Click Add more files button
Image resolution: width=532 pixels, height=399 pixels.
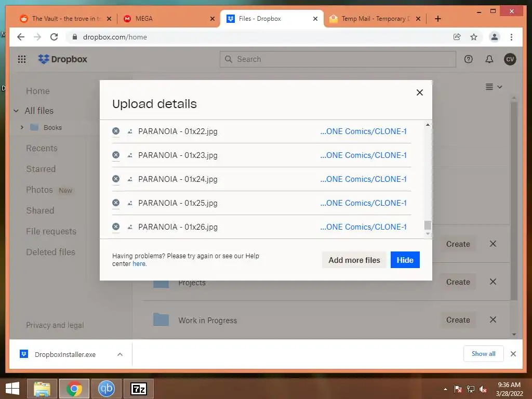click(354, 260)
